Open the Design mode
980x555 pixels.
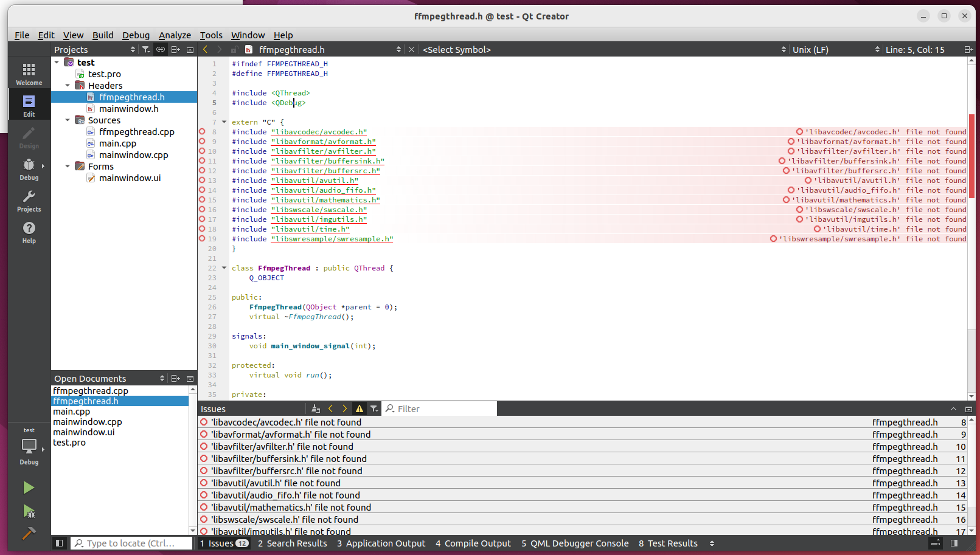coord(29,137)
